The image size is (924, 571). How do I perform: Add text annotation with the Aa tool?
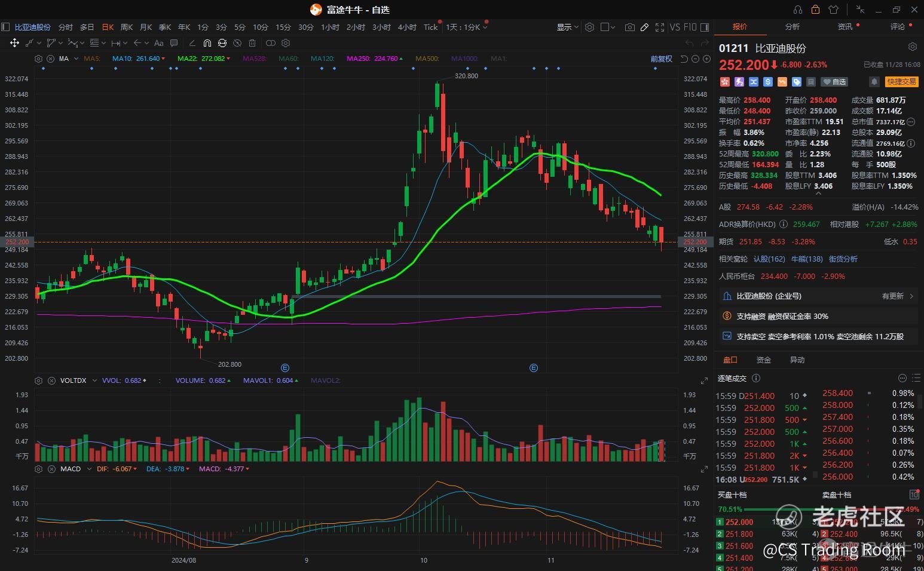(x=158, y=43)
